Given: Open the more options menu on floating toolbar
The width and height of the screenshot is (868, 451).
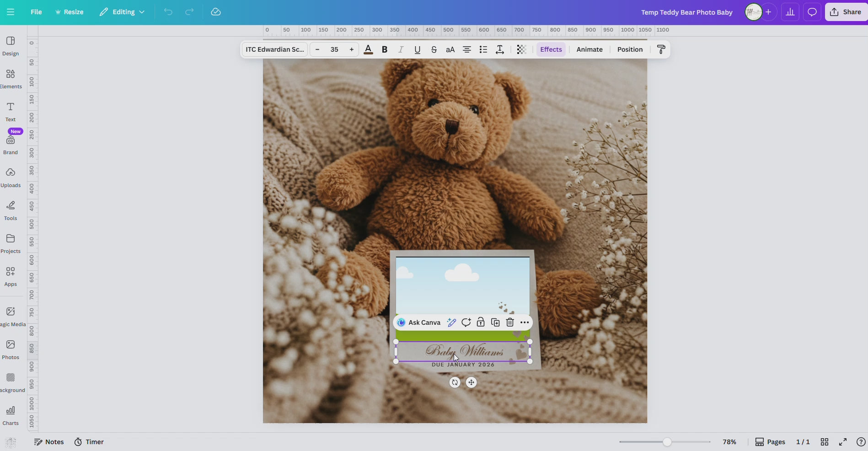Looking at the screenshot, I should [x=524, y=322].
